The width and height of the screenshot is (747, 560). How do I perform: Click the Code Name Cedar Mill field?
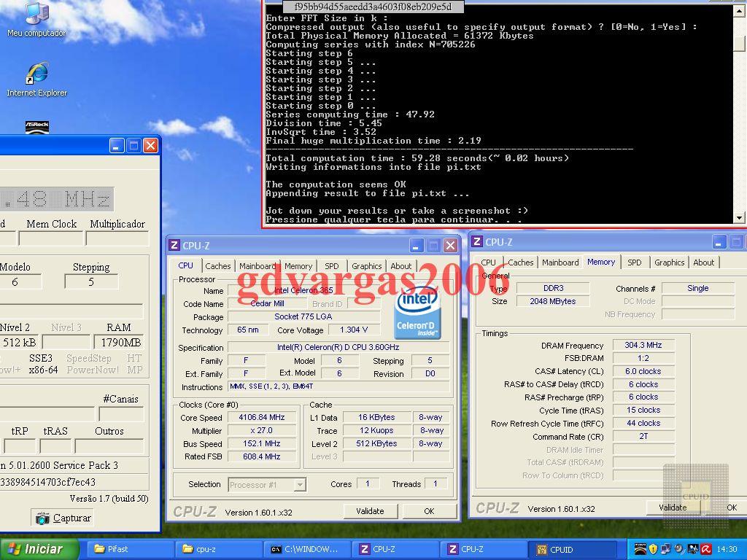267,304
